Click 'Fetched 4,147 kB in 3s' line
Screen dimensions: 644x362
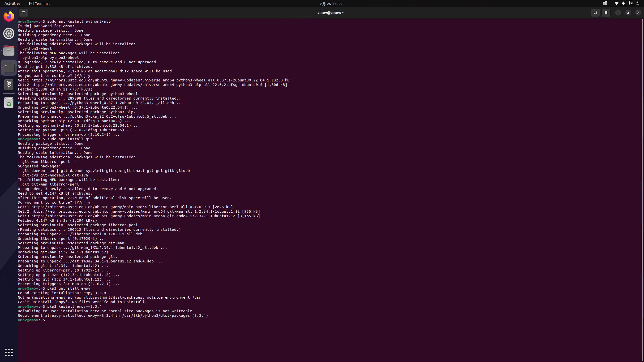(57, 220)
